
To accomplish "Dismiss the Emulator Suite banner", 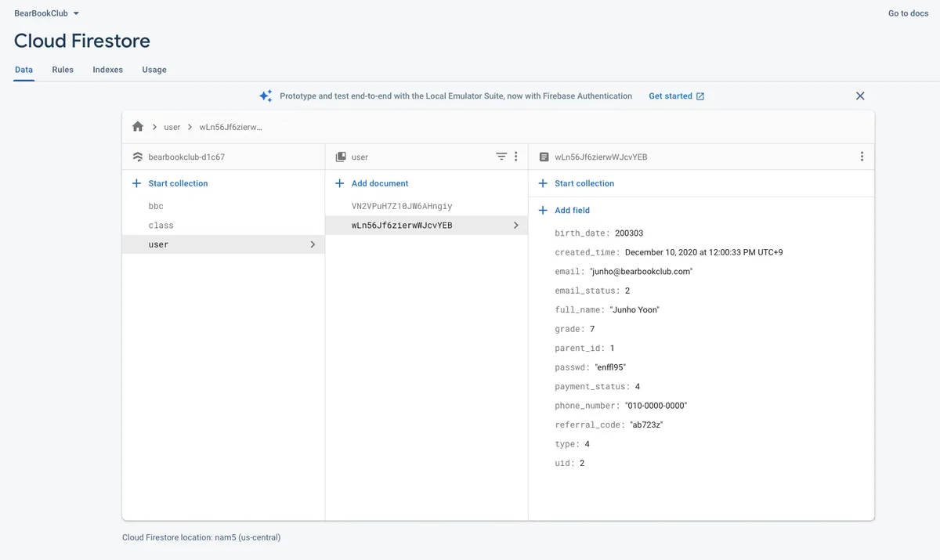I will 860,96.
